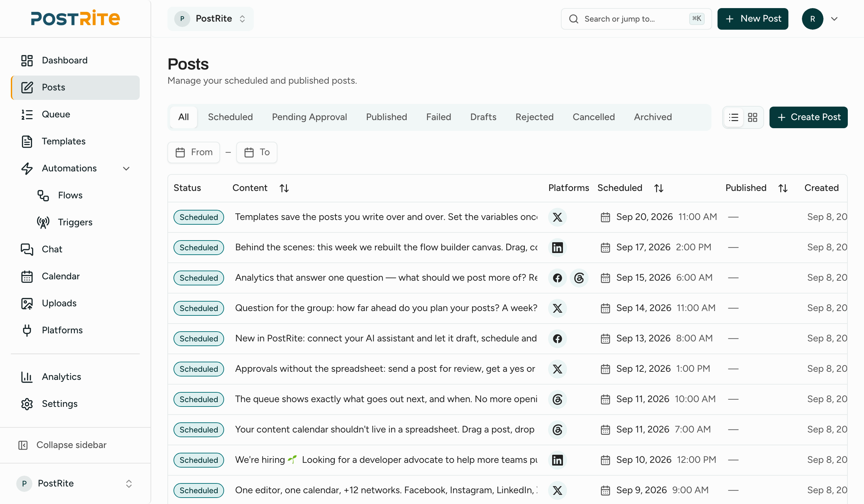The height and width of the screenshot is (504, 864).
Task: Open post 'Your content calendar shouldn't live'
Action: pyautogui.click(x=385, y=429)
